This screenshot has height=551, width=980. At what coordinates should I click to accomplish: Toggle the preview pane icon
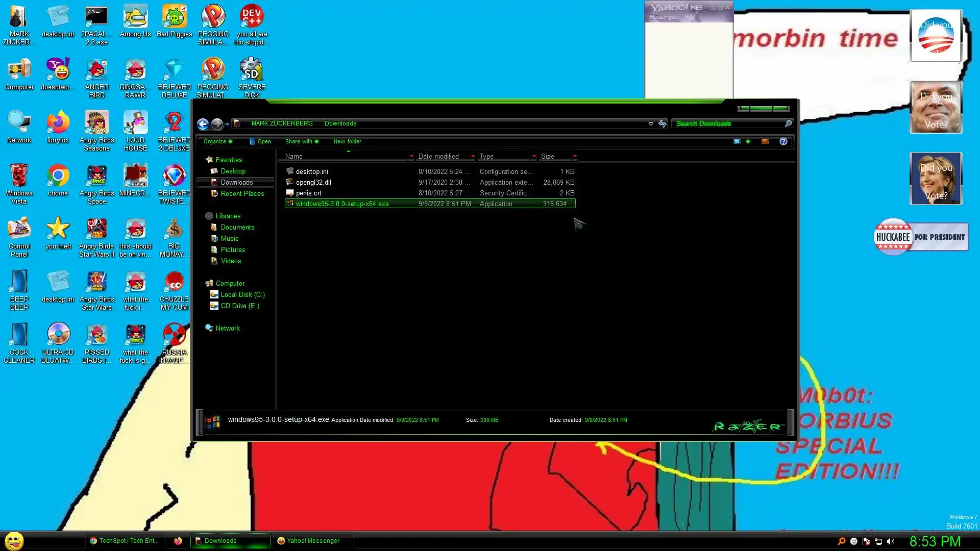pyautogui.click(x=765, y=142)
